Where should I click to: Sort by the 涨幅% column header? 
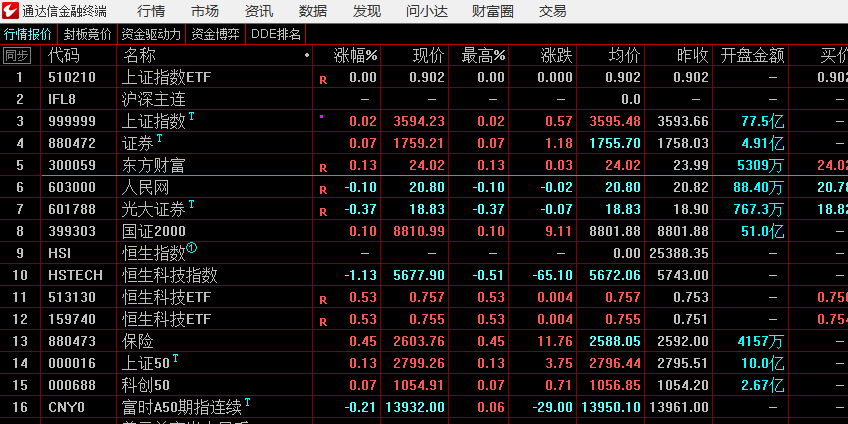pos(355,55)
